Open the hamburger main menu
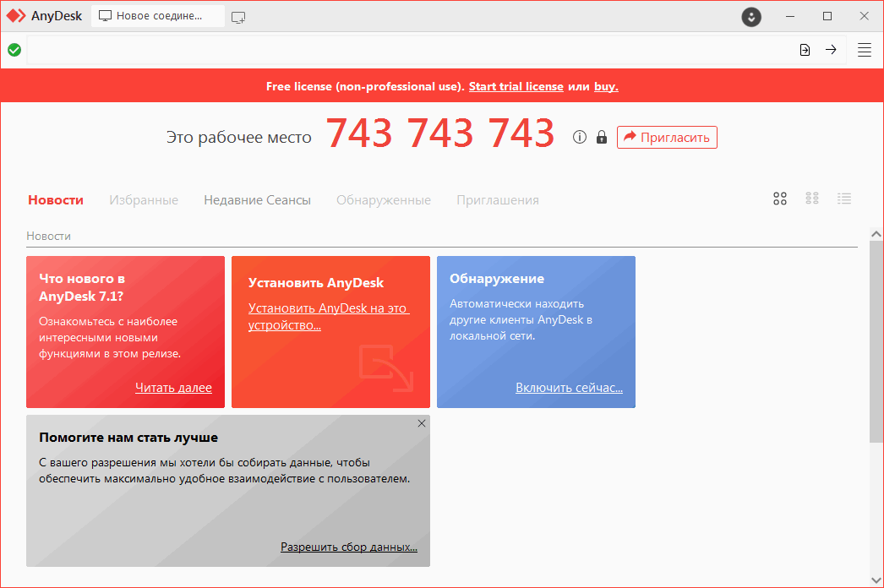The width and height of the screenshot is (884, 588). [x=865, y=50]
